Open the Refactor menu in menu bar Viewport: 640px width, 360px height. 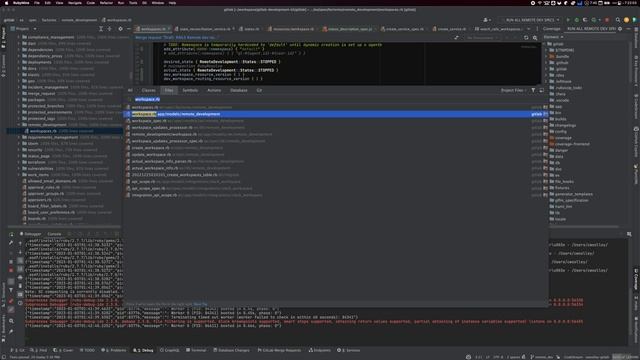click(x=106, y=3)
